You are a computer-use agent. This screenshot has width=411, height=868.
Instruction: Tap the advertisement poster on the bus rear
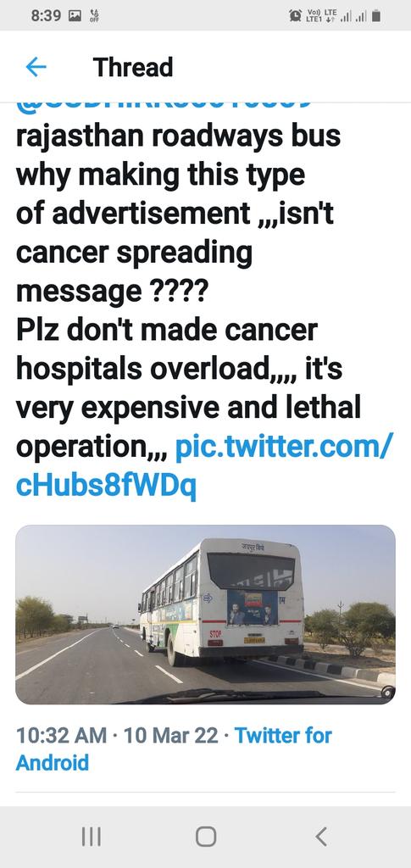click(253, 607)
